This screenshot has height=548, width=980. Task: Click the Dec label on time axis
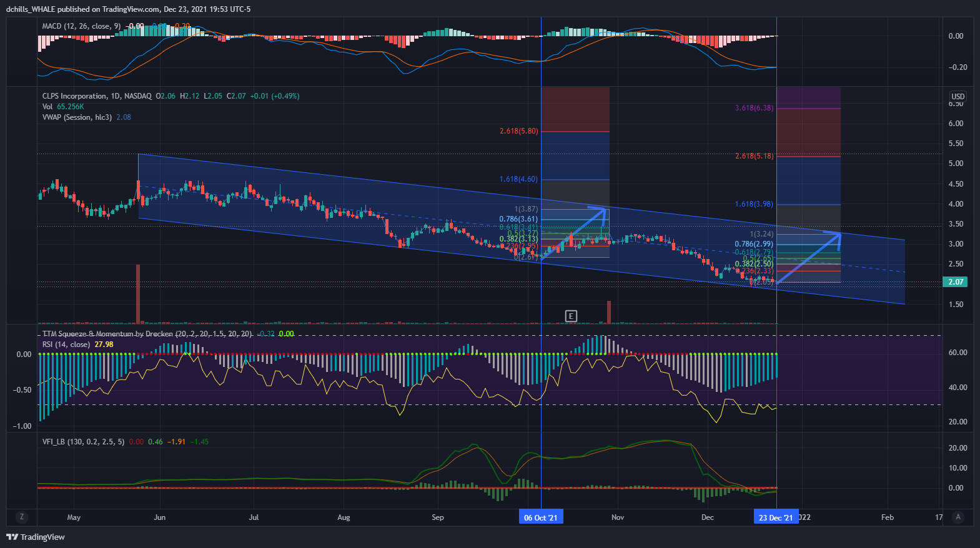click(708, 517)
